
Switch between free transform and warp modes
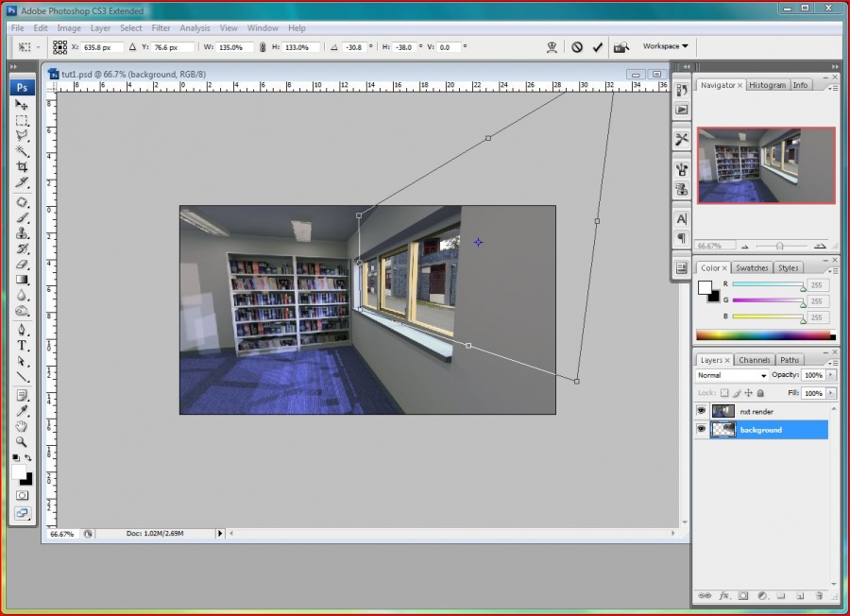552,46
